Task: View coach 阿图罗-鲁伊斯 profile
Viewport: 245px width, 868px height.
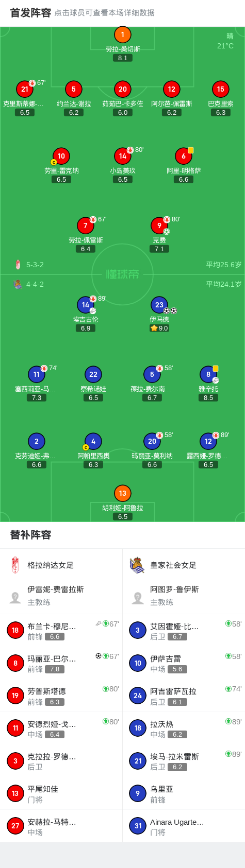Action: click(184, 596)
